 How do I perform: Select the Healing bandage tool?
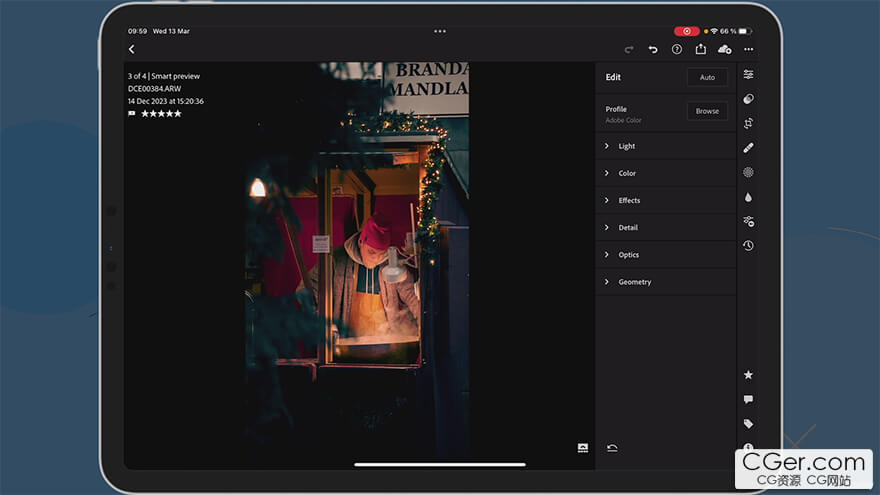click(748, 148)
